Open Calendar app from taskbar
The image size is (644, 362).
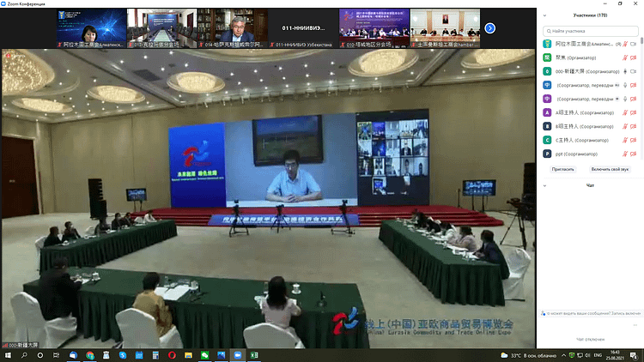pyautogui.click(x=139, y=355)
